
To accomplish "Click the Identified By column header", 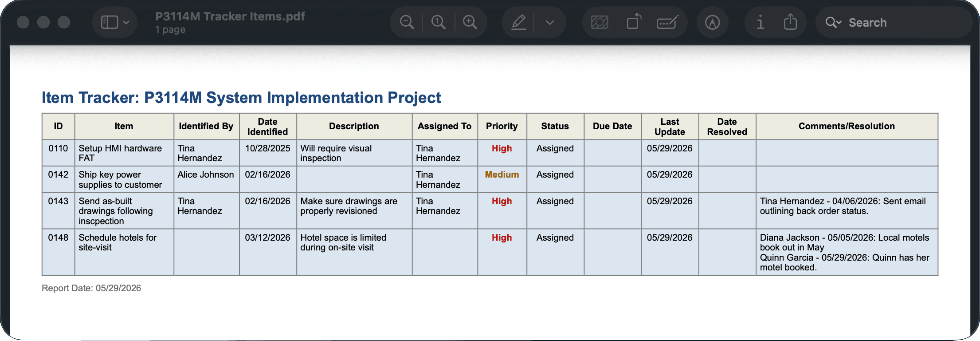I will click(206, 126).
